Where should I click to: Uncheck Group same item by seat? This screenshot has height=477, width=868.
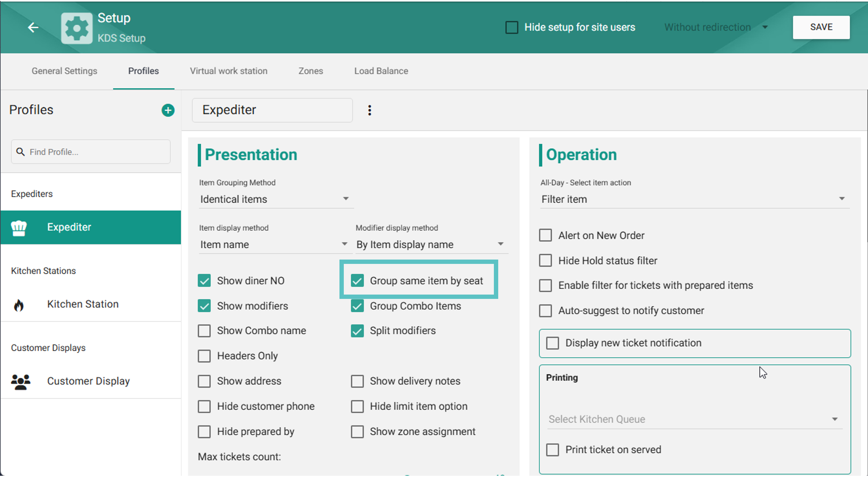point(357,281)
